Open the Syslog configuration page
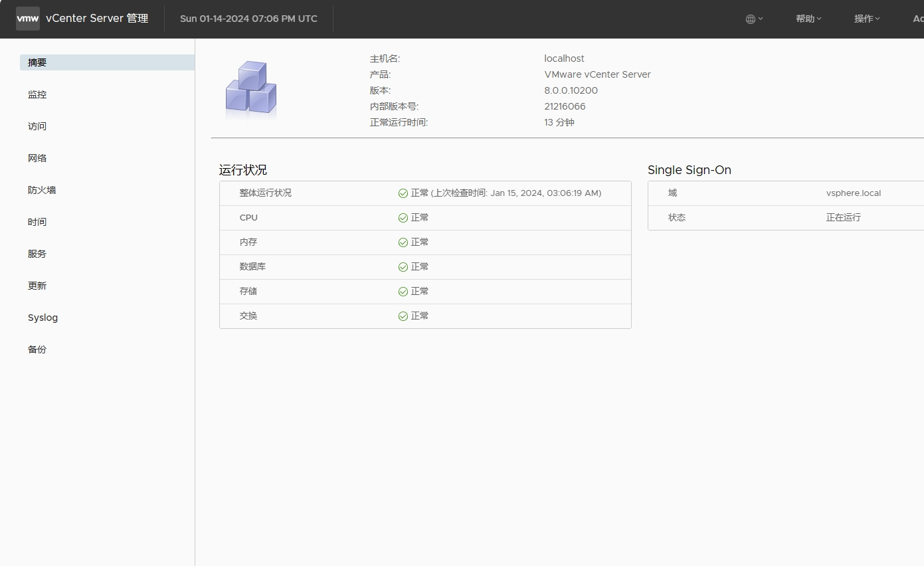Image resolution: width=924 pixels, height=566 pixels. tap(43, 318)
